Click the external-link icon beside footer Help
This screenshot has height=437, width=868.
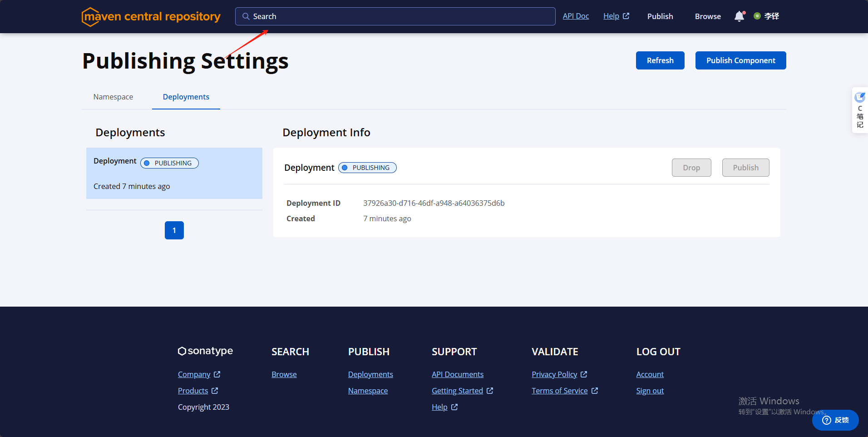(454, 407)
